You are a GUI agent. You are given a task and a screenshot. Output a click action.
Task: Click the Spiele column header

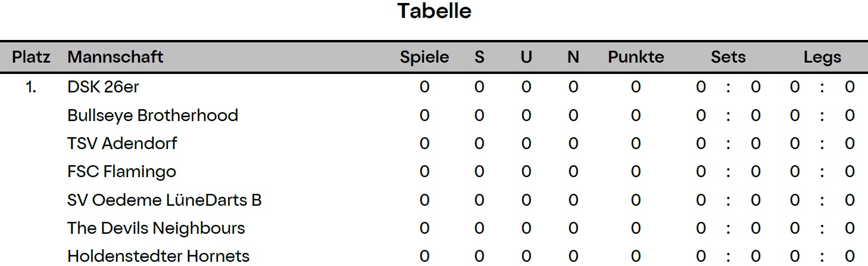pyautogui.click(x=424, y=57)
